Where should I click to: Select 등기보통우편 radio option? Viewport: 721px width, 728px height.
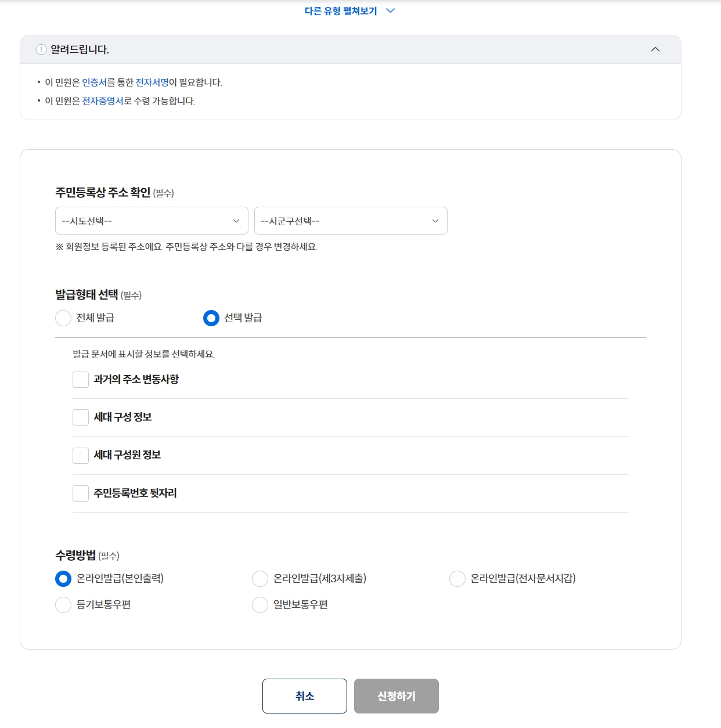coord(63,605)
